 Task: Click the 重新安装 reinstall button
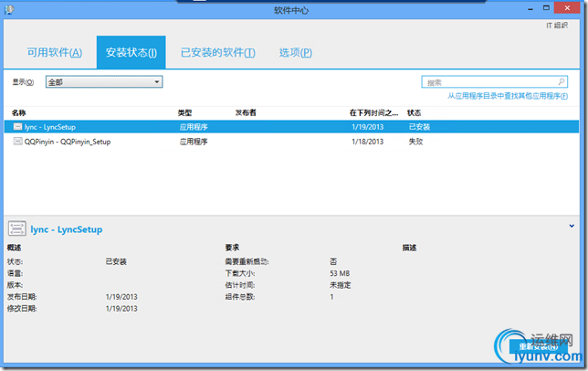(538, 346)
